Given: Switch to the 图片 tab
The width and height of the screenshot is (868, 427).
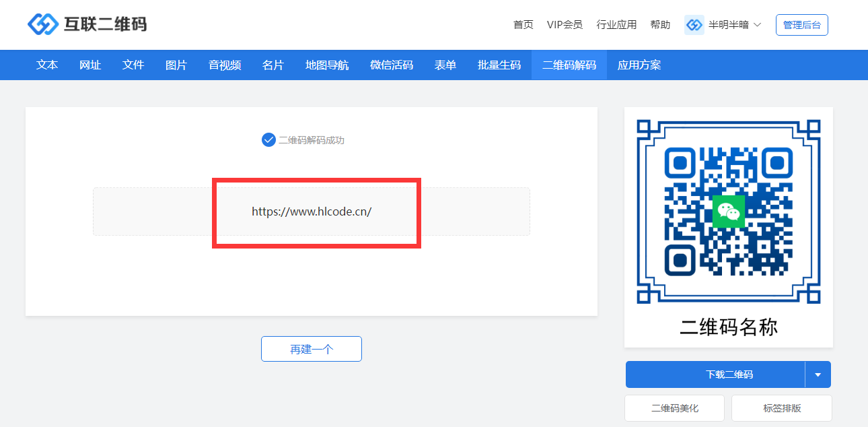Looking at the screenshot, I should [x=176, y=65].
